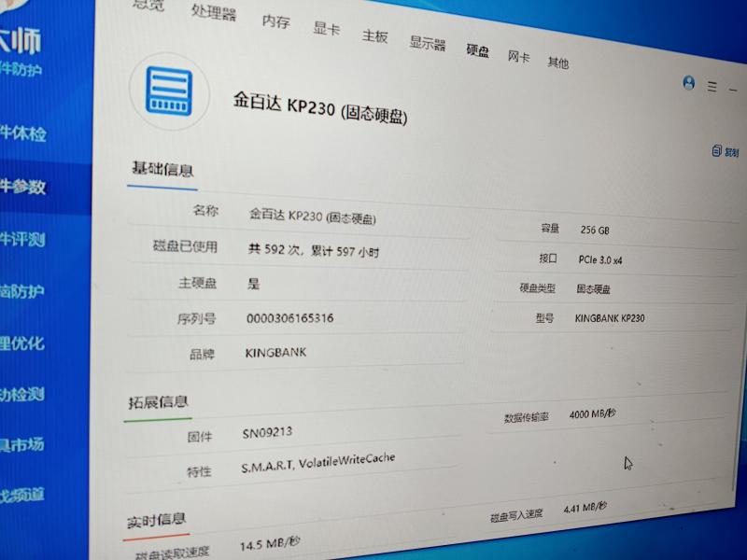The height and width of the screenshot is (560, 747).
Task: Open the 内存 memory tab
Action: coord(275,21)
